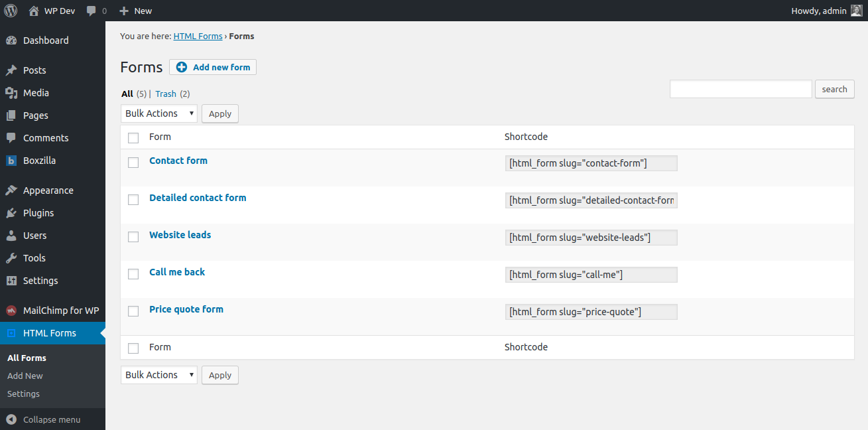Click the Comments speech bubble sidebar icon

pyautogui.click(x=11, y=138)
